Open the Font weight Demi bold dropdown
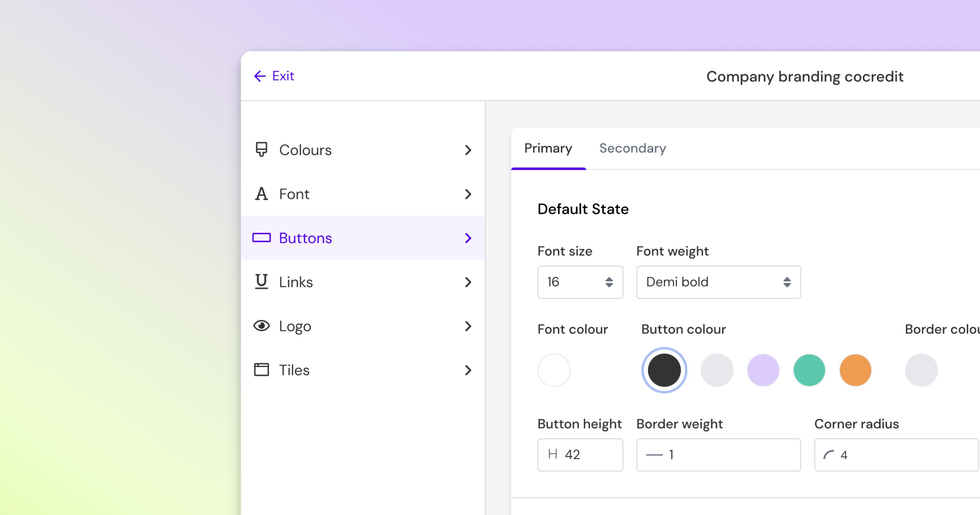 click(x=718, y=282)
